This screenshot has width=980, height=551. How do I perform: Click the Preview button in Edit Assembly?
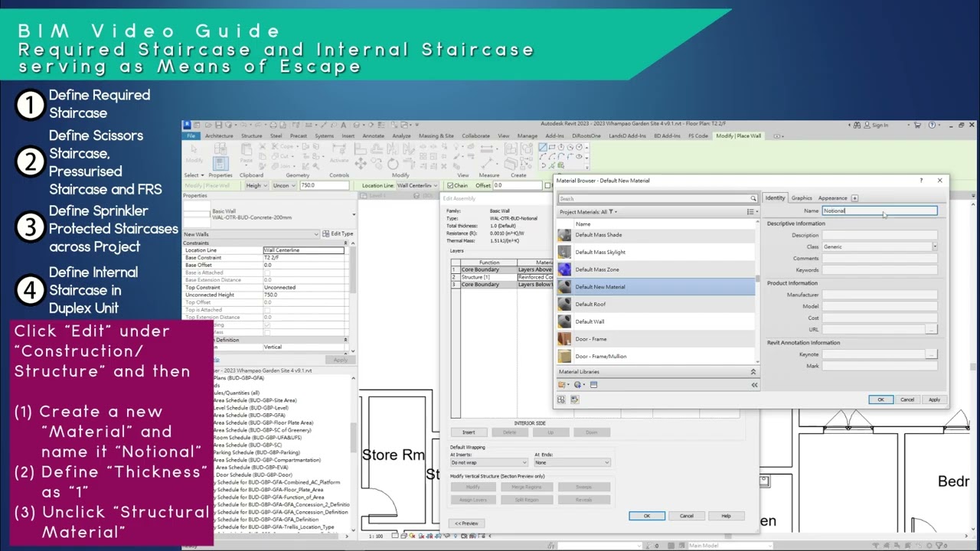(466, 523)
